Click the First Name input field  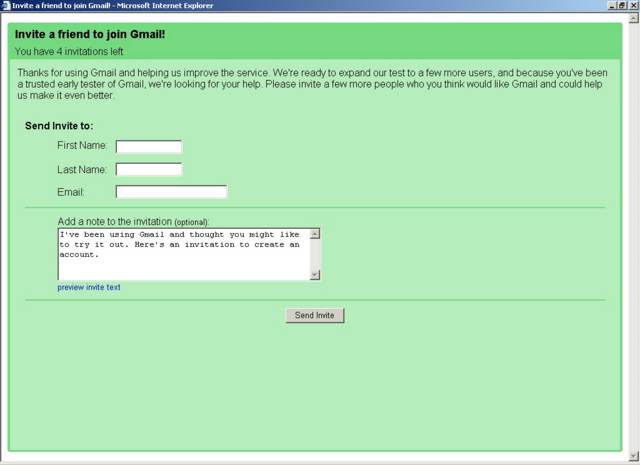[x=149, y=147]
